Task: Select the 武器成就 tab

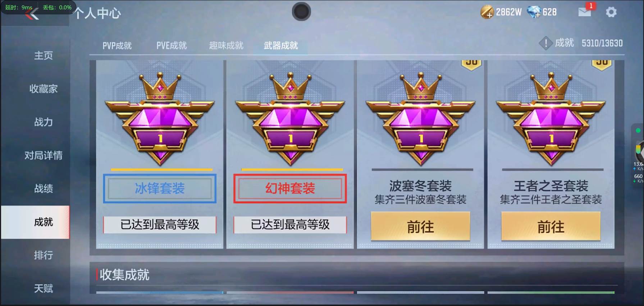Action: pyautogui.click(x=281, y=46)
